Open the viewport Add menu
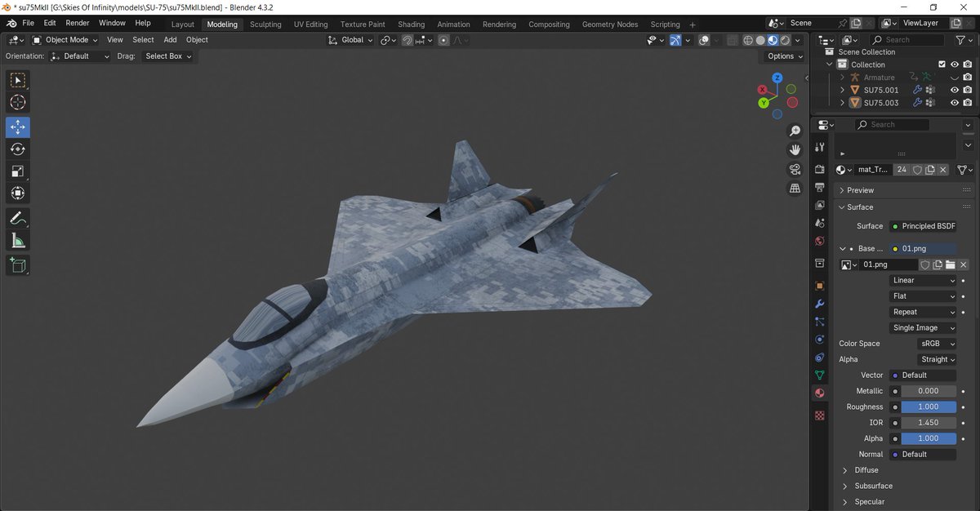The image size is (980, 511). coord(170,40)
